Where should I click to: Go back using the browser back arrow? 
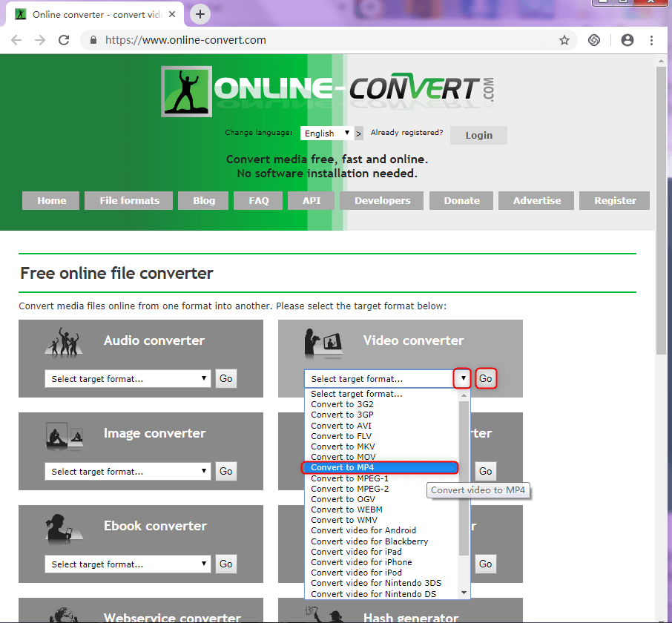pyautogui.click(x=16, y=40)
